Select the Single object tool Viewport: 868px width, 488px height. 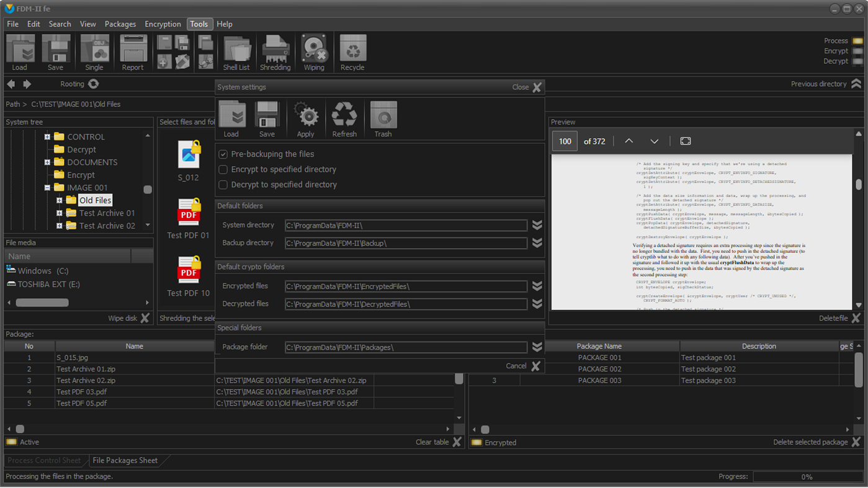[x=94, y=53]
